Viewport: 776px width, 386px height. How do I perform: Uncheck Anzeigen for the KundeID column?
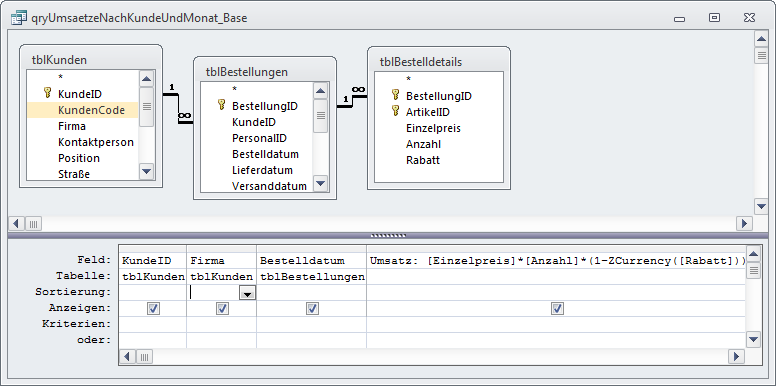(153, 309)
